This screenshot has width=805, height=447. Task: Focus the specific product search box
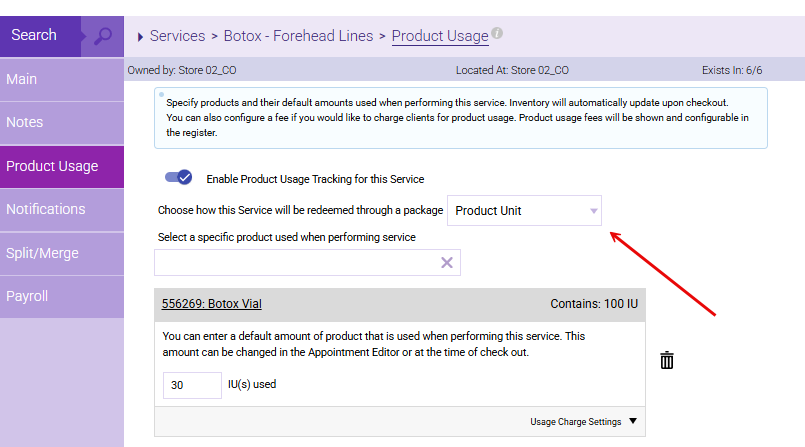click(x=295, y=263)
